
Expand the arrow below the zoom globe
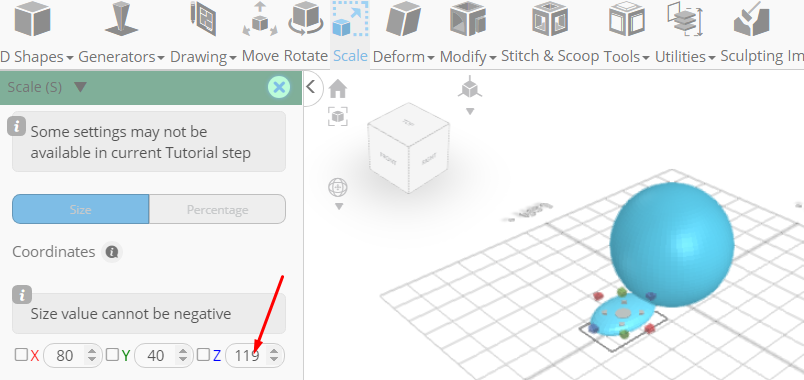(x=338, y=207)
